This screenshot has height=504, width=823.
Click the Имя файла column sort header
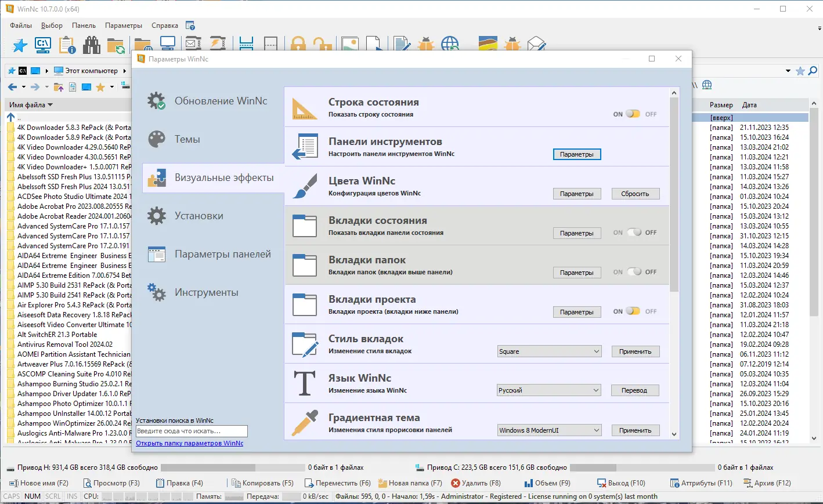click(31, 105)
